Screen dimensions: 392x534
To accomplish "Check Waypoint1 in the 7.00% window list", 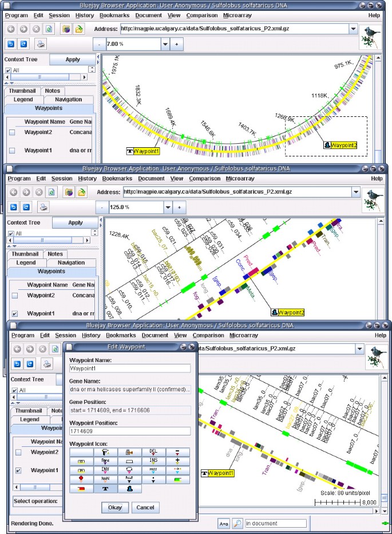I will (x=12, y=150).
